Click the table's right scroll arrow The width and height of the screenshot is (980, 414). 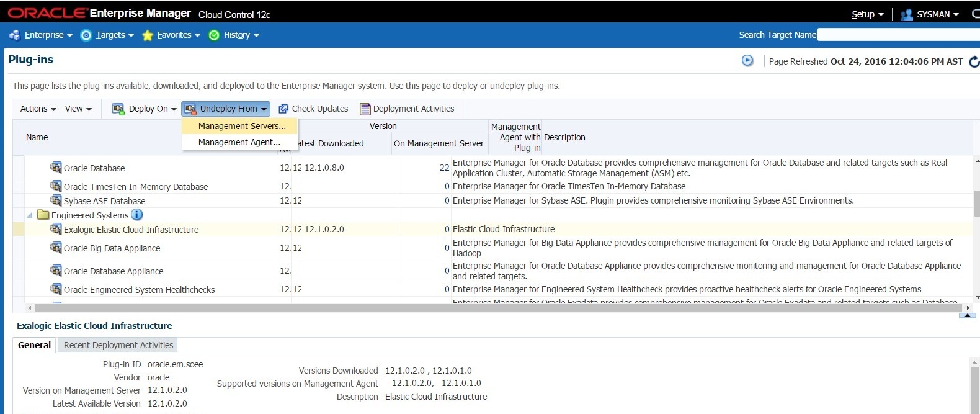pyautogui.click(x=968, y=308)
